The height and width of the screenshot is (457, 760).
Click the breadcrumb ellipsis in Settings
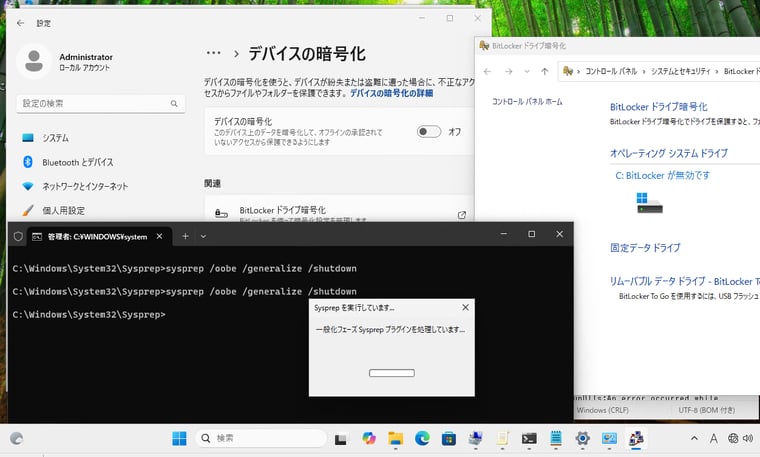pos(213,53)
